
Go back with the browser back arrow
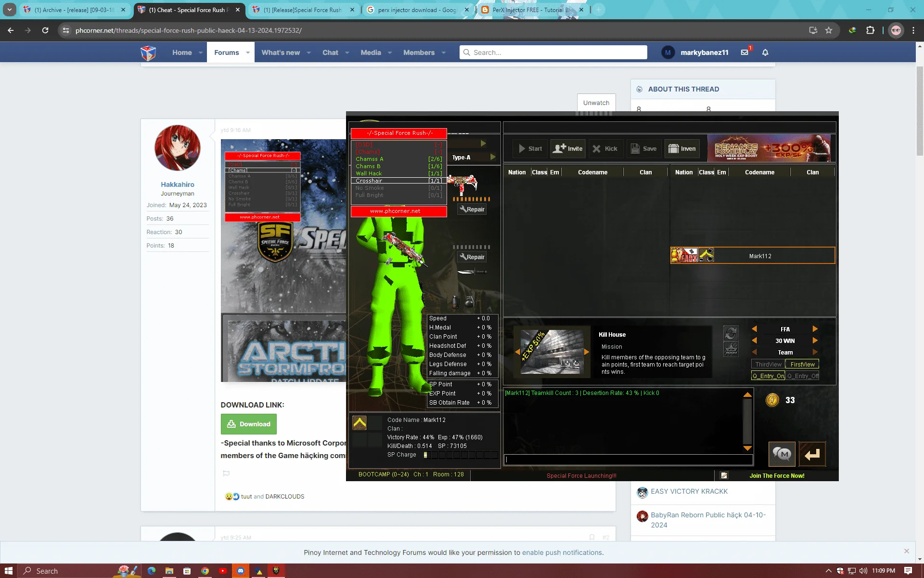pyautogui.click(x=11, y=30)
